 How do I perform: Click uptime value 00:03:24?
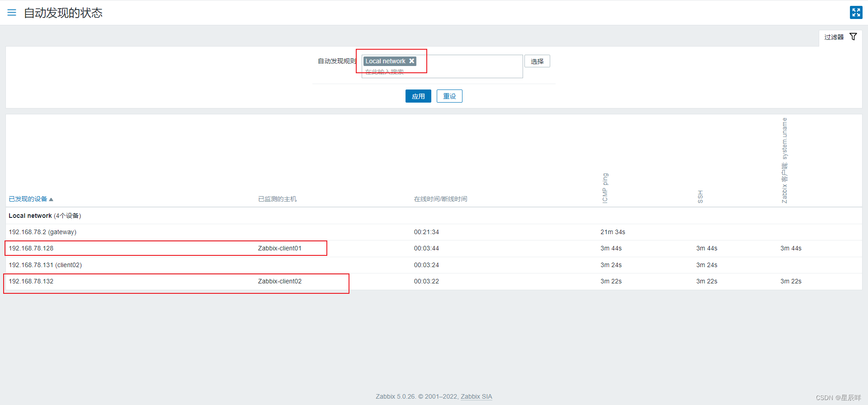coord(426,265)
